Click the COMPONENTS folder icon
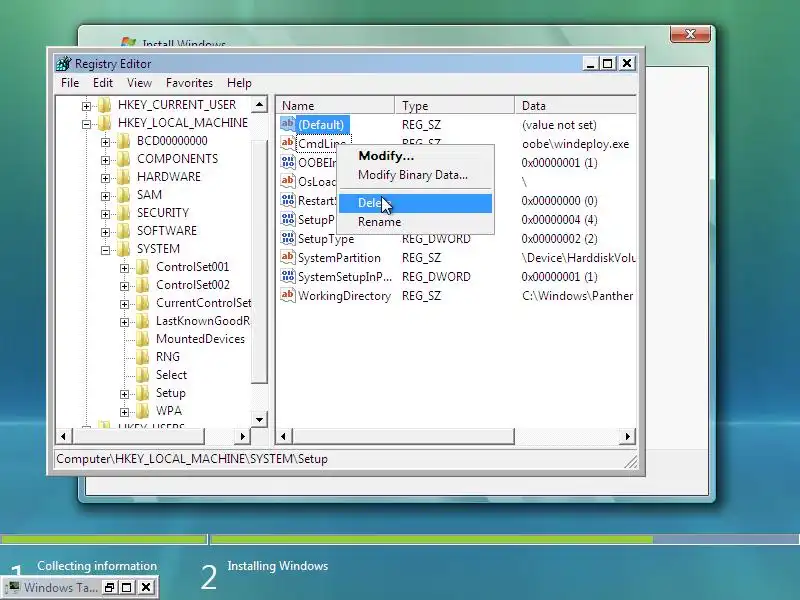800x600 pixels. (124, 159)
